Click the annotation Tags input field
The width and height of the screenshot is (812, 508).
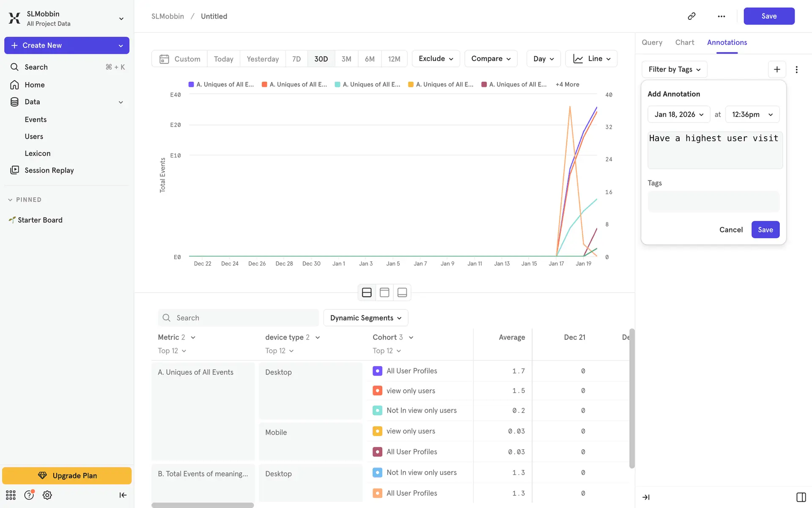point(713,202)
